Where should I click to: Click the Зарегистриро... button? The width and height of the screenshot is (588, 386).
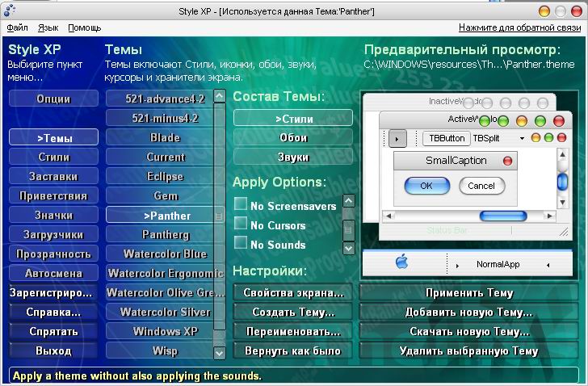(53, 292)
